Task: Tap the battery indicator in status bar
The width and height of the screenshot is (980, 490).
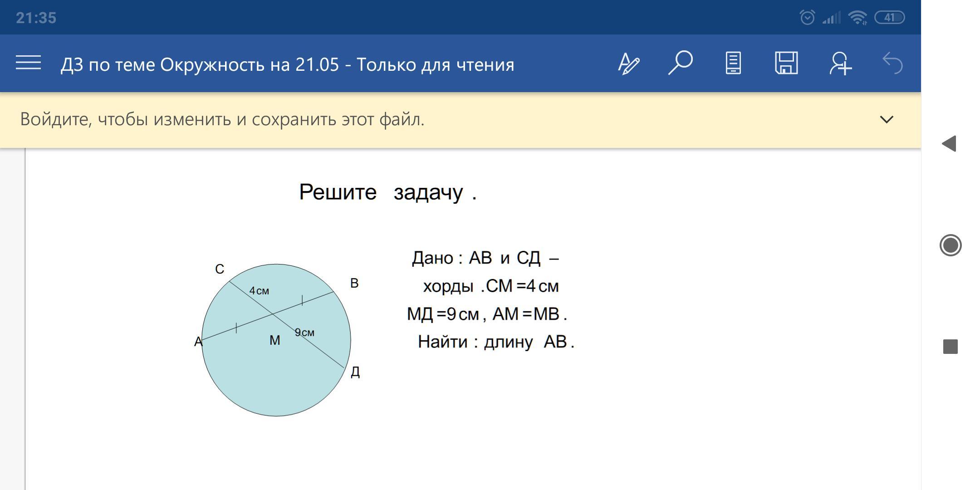Action: coord(889,18)
